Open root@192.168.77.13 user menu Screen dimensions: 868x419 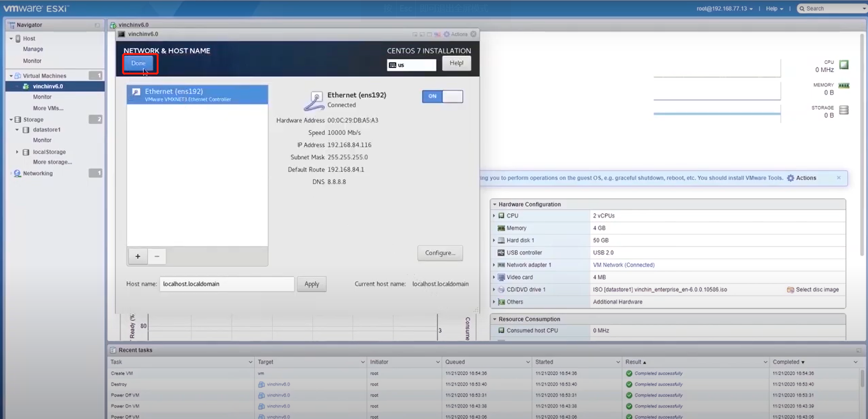point(724,9)
